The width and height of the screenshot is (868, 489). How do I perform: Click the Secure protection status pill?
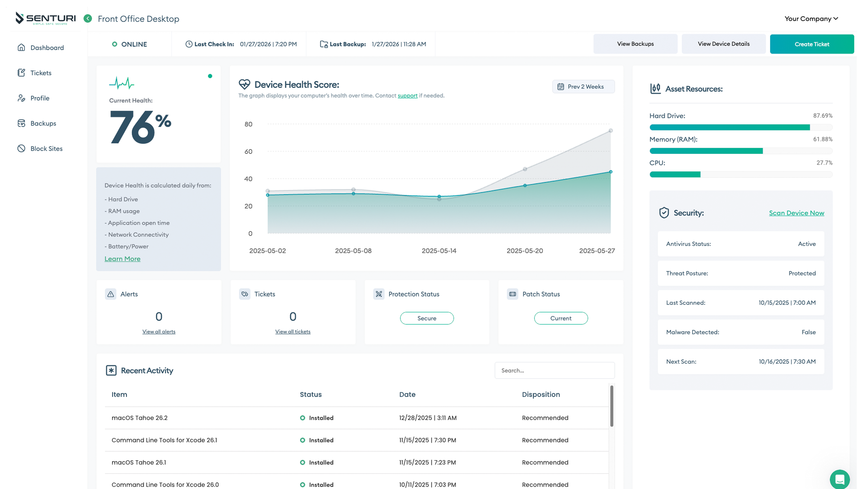click(x=427, y=318)
